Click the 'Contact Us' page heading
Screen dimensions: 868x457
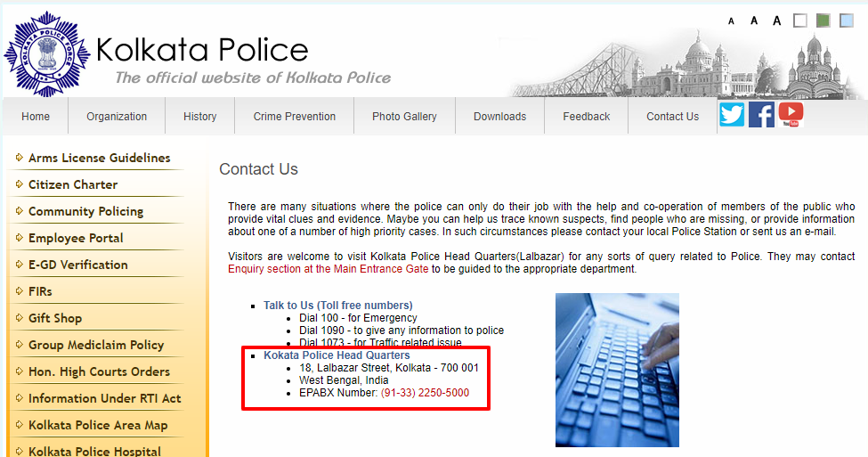(258, 169)
